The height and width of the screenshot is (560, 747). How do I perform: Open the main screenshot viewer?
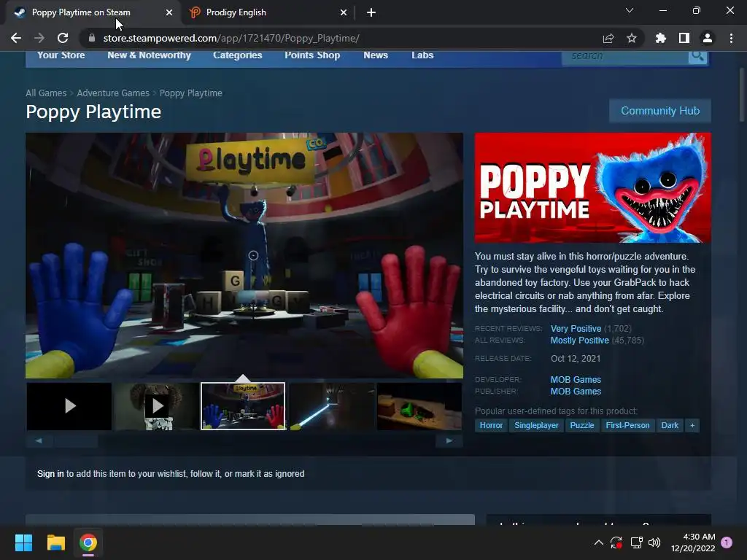pyautogui.click(x=244, y=255)
